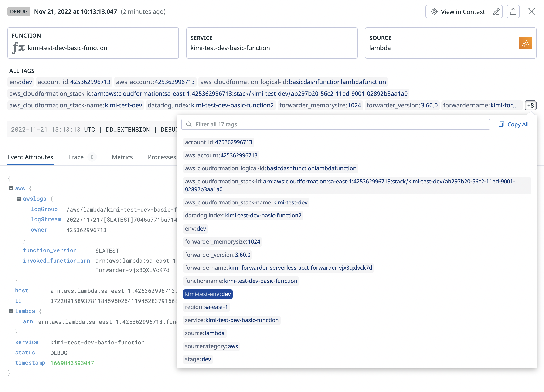Click the fx function icon
544x392 pixels.
pyautogui.click(x=18, y=48)
